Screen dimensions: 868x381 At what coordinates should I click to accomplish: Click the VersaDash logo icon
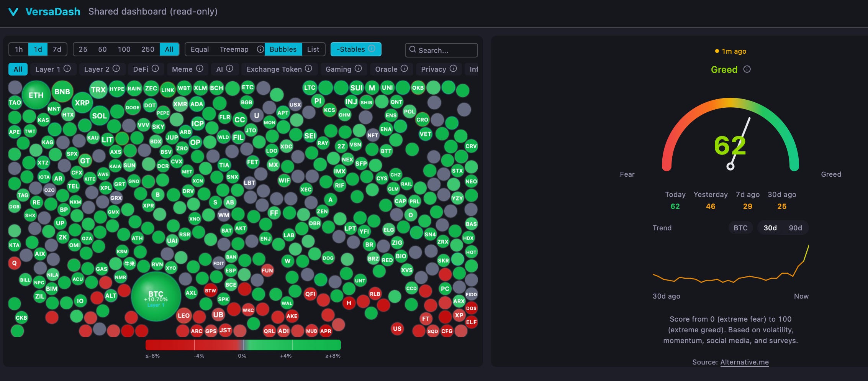13,12
